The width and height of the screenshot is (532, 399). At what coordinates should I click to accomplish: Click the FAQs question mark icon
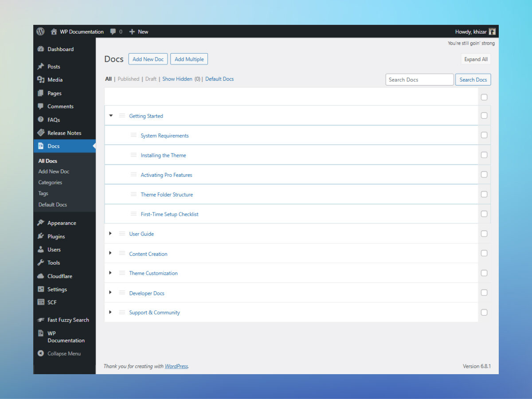(x=41, y=120)
